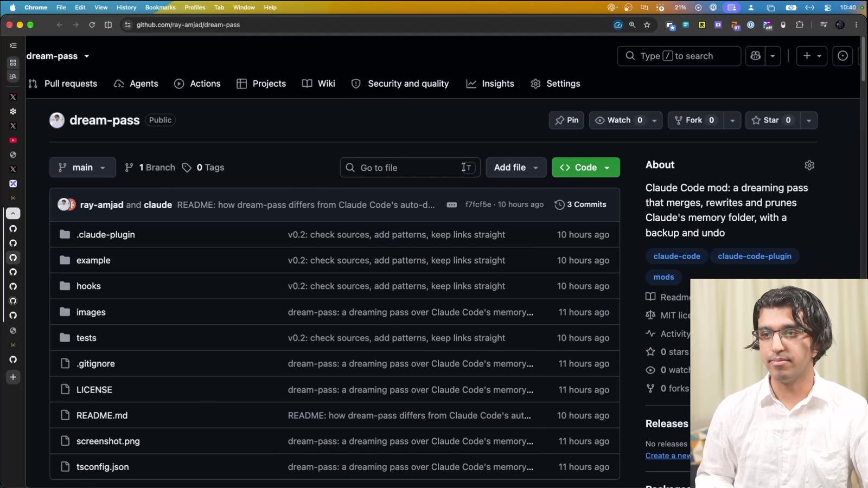Viewport: 868px width, 488px height.
Task: Open Chrome extensions puzzle icon
Action: pyautogui.click(x=799, y=25)
